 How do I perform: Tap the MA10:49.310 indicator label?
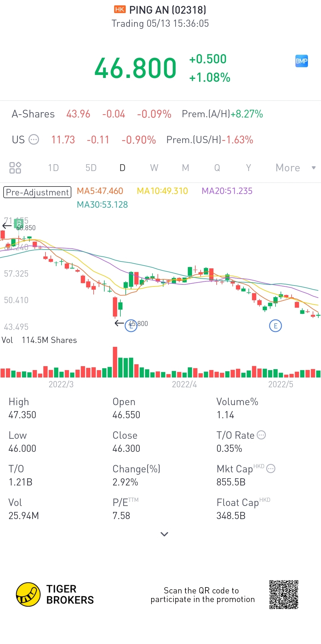[x=162, y=191]
